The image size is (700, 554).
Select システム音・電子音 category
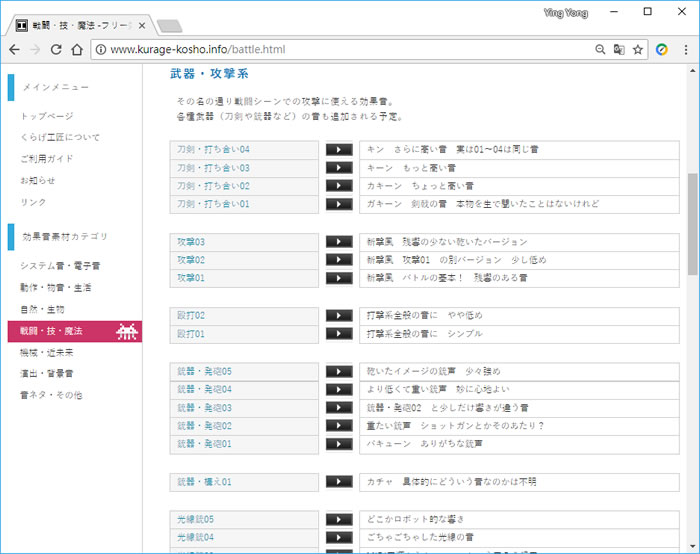coord(60,266)
